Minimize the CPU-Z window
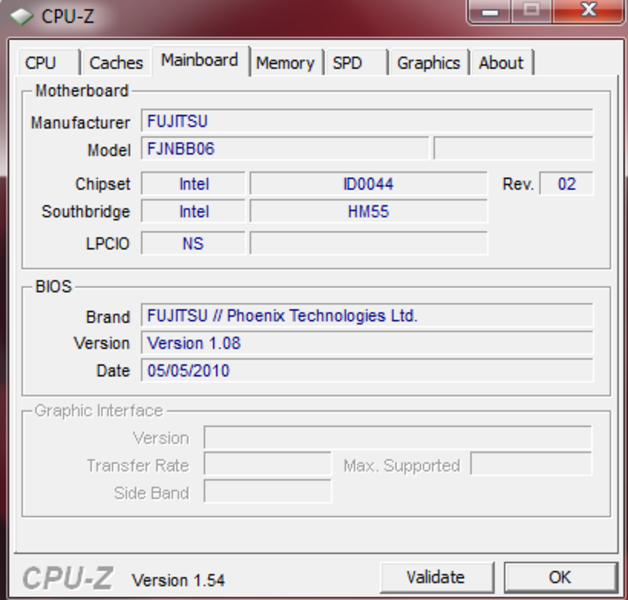 click(x=490, y=11)
